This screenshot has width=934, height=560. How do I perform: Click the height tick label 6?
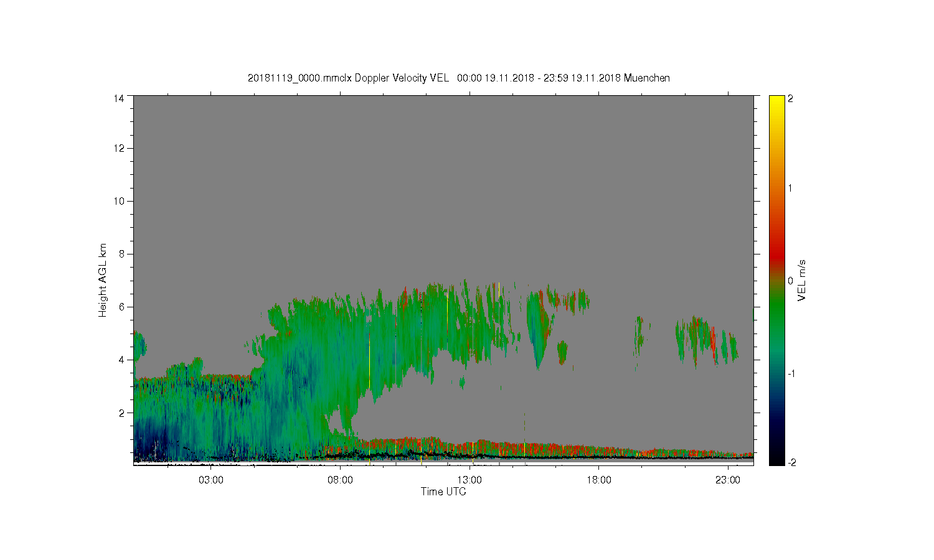click(x=121, y=307)
